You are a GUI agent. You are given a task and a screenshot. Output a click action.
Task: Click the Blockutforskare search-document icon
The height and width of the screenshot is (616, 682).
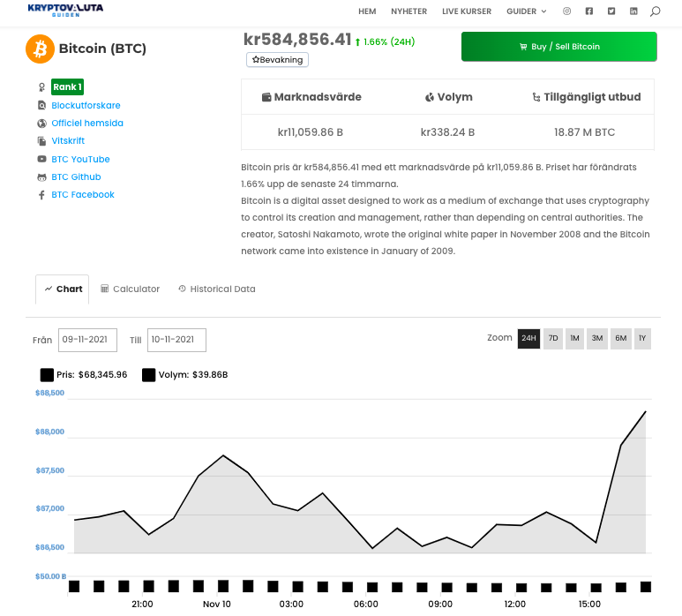coord(41,105)
